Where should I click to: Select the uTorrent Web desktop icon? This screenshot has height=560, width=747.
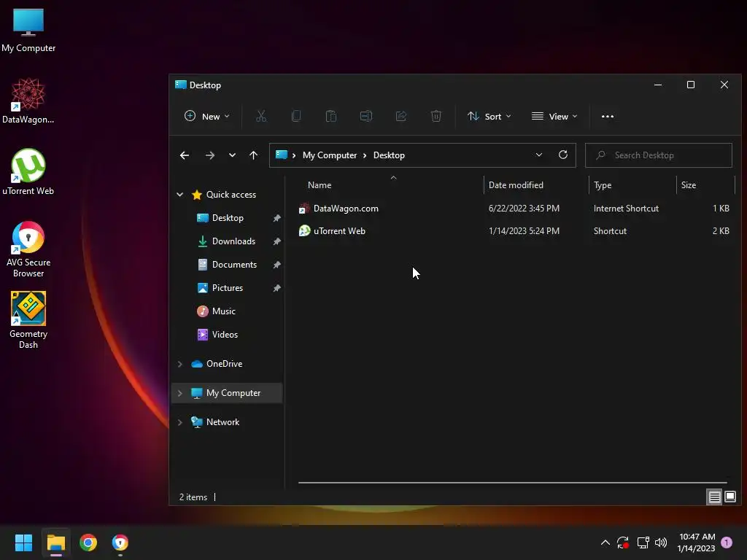pyautogui.click(x=28, y=172)
